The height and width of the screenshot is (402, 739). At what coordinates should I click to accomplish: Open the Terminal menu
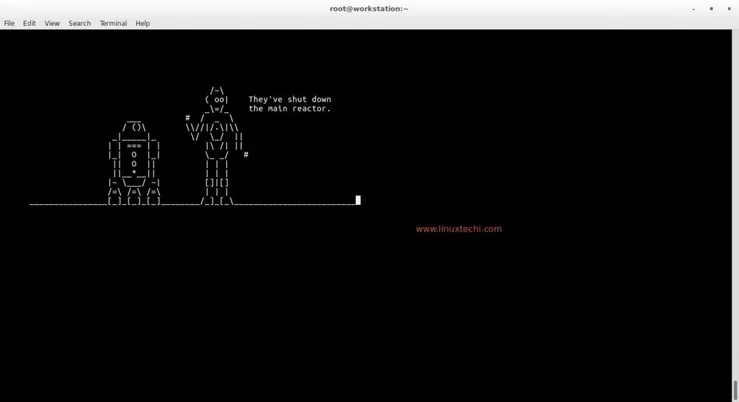(x=113, y=23)
